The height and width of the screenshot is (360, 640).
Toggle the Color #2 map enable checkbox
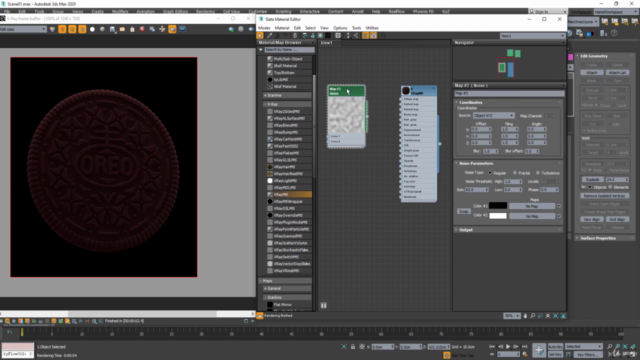point(559,216)
